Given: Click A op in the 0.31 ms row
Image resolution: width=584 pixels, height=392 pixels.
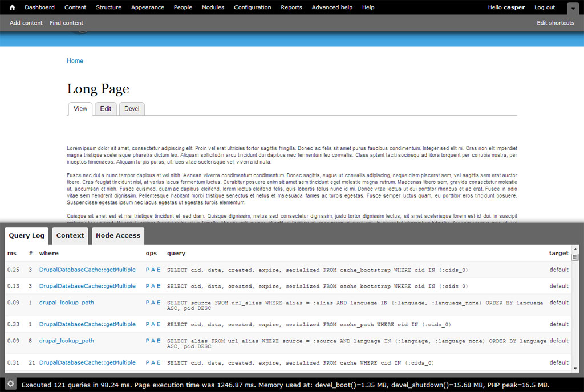Looking at the screenshot, I should pyautogui.click(x=153, y=362).
